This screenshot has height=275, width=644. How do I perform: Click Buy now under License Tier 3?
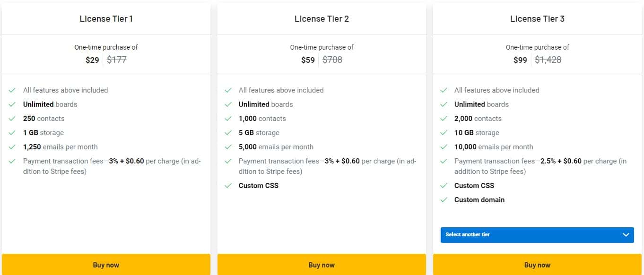click(x=537, y=265)
